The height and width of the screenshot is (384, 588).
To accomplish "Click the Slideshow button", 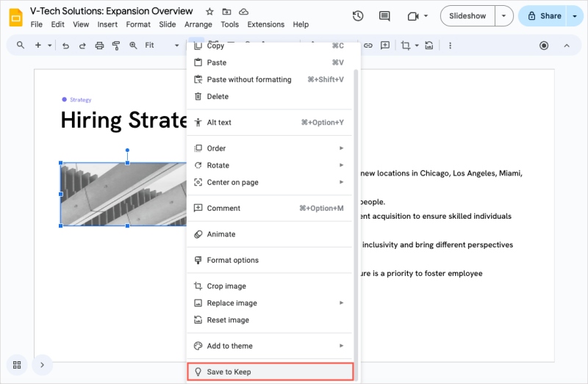I will [467, 15].
